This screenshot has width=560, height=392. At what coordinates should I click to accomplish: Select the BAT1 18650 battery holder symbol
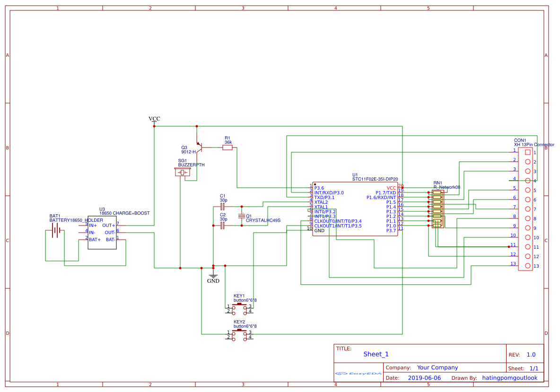[x=56, y=229]
